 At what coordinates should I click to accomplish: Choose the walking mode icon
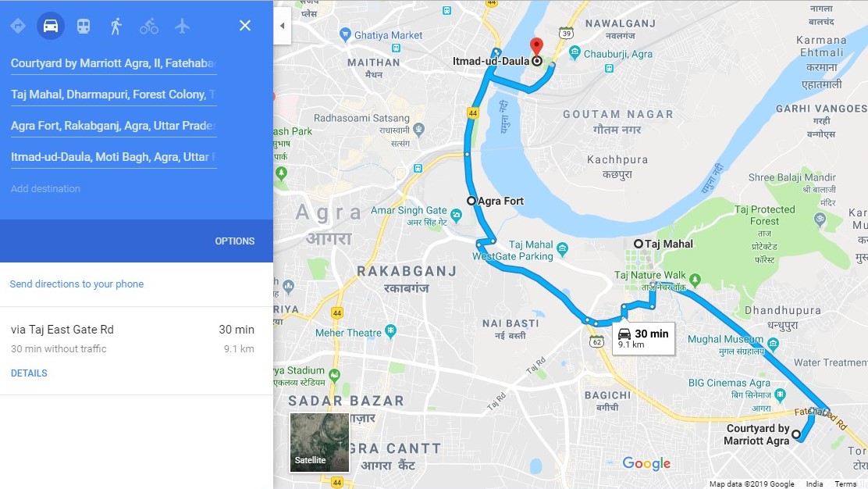(116, 26)
